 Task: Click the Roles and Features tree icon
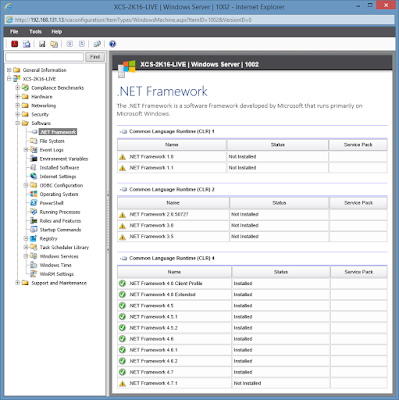click(33, 221)
